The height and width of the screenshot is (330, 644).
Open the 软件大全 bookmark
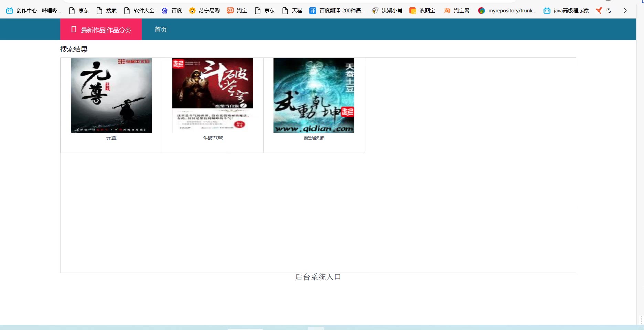(139, 11)
